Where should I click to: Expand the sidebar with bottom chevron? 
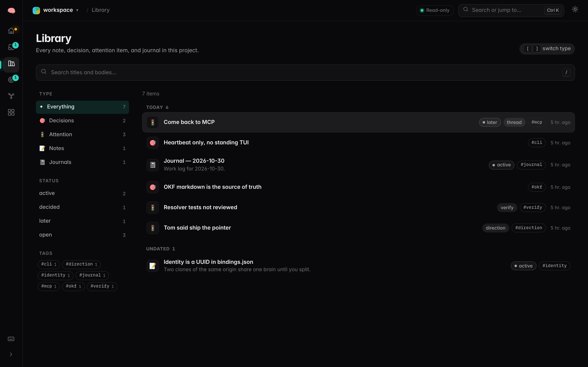(11, 354)
